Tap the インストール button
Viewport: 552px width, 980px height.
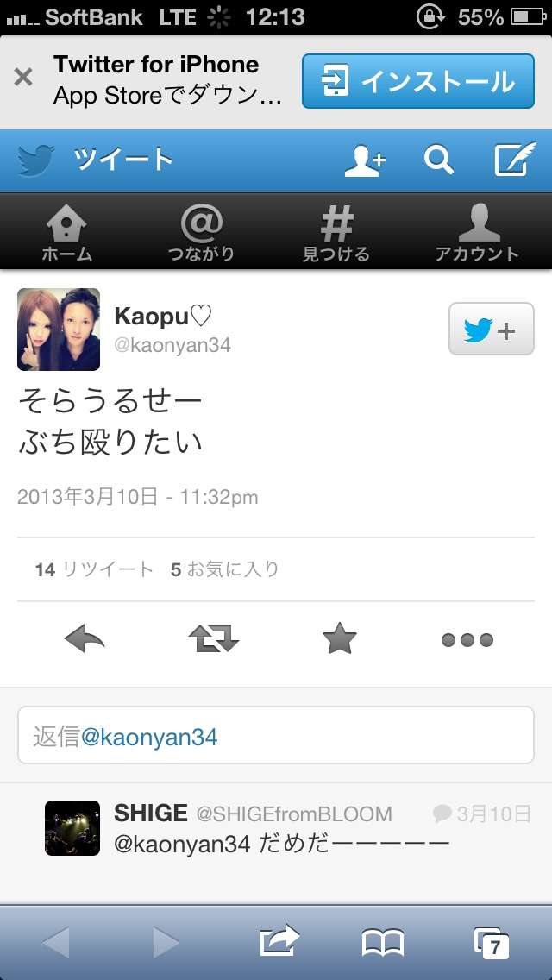[x=418, y=81]
